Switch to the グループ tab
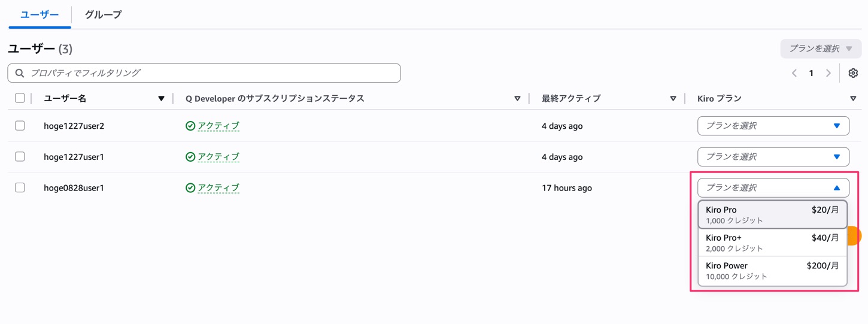 click(103, 14)
